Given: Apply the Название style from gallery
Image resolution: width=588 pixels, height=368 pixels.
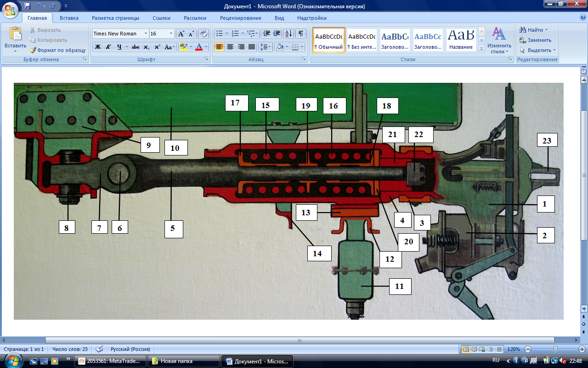Looking at the screenshot, I should pos(461,40).
